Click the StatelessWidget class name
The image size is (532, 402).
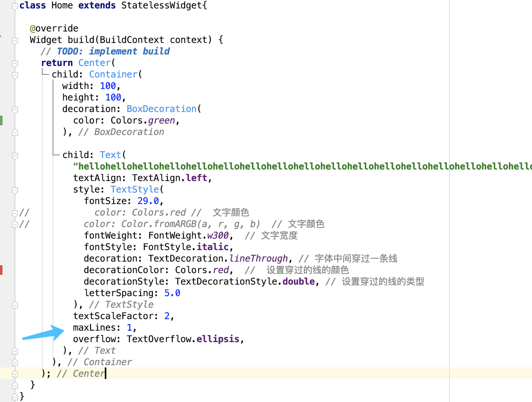point(161,5)
